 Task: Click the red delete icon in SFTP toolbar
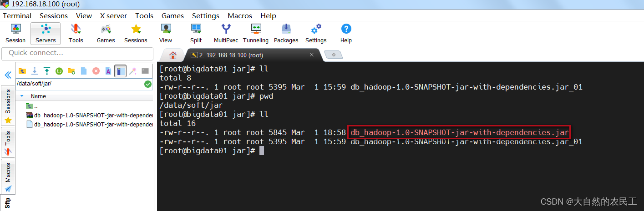coord(96,71)
